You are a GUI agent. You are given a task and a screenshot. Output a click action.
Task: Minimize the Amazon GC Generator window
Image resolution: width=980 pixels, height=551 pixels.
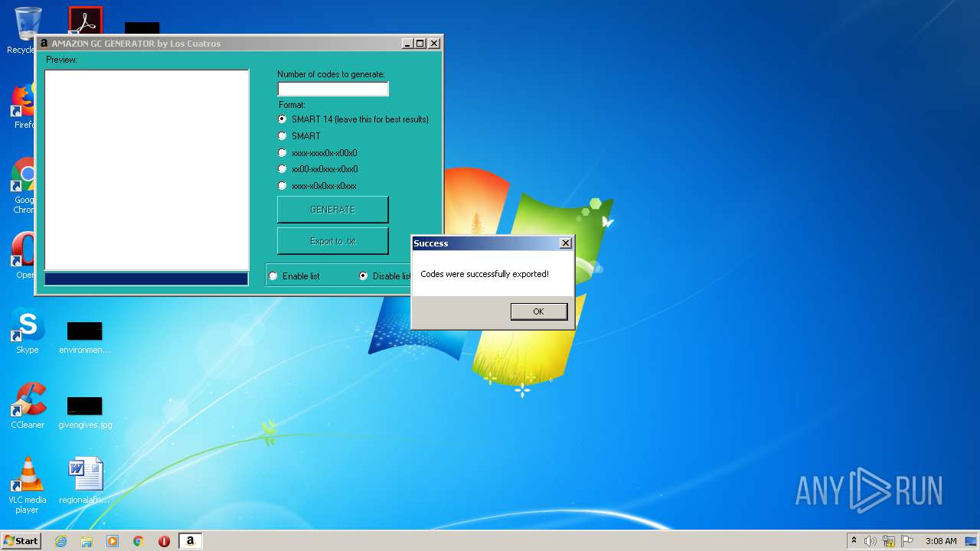(x=407, y=44)
